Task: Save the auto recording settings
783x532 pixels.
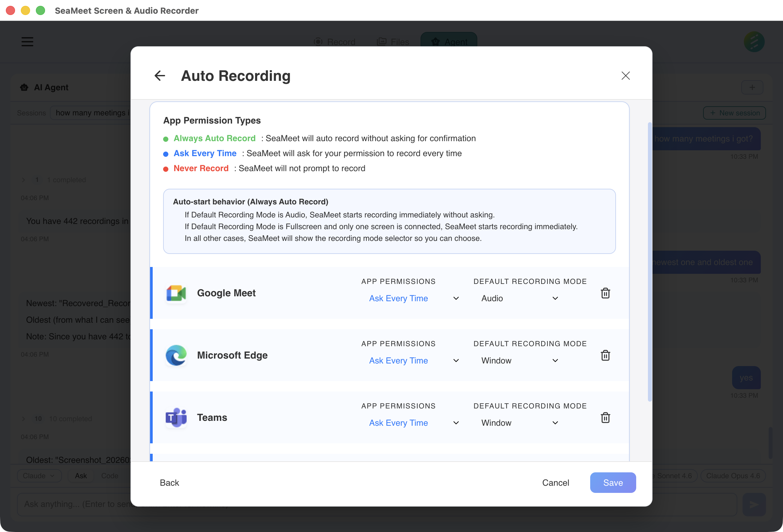Action: coord(613,482)
